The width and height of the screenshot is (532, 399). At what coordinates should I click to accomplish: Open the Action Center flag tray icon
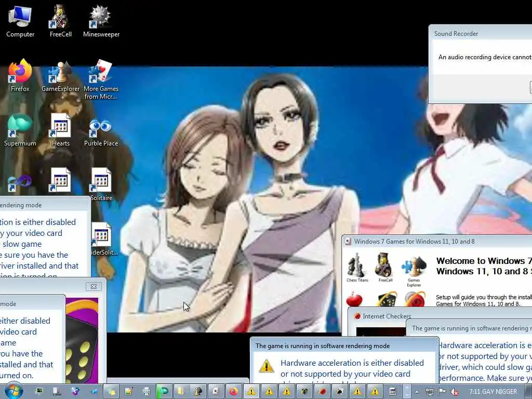[x=442, y=392]
